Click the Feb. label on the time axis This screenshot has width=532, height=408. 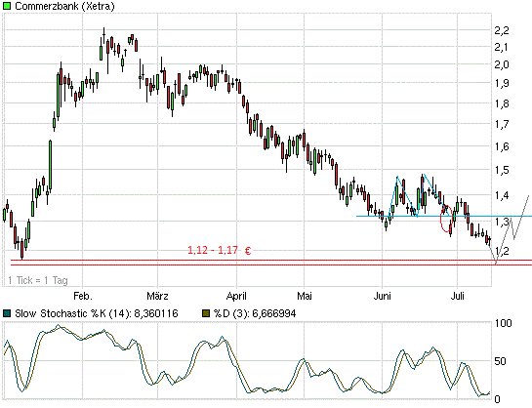tap(83, 296)
